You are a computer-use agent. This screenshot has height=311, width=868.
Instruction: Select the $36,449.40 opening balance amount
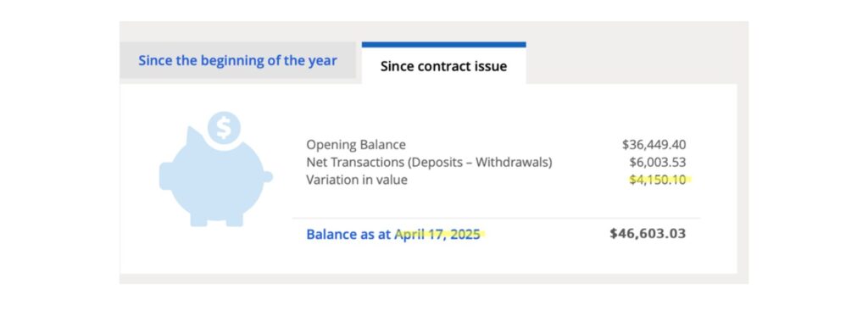pyautogui.click(x=654, y=145)
